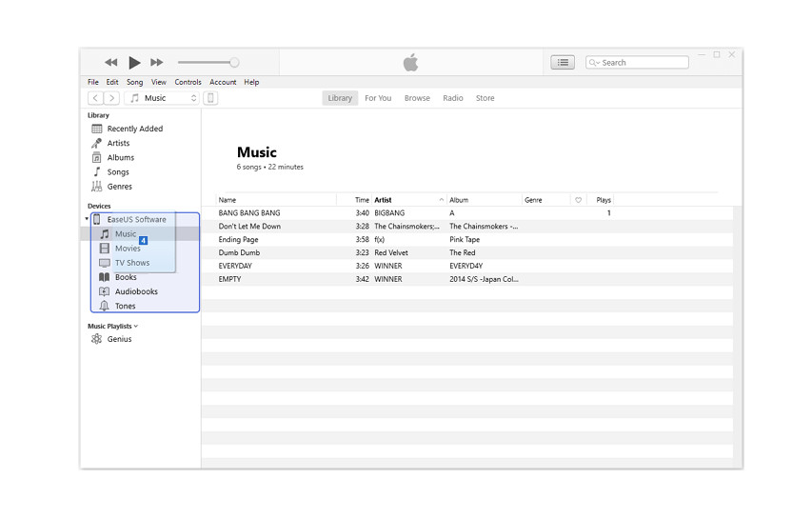Select the song EVERYDAY
This screenshot has height=519, width=812.
235,266
